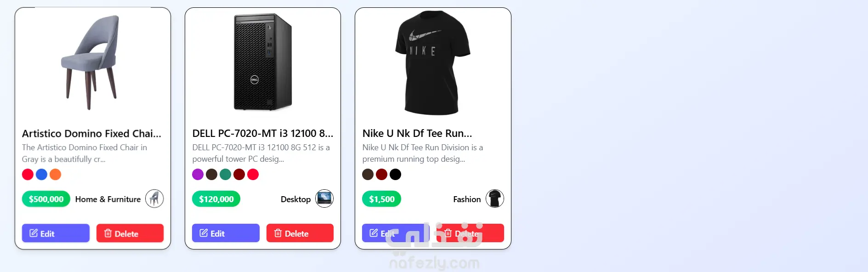This screenshot has width=868, height=272.
Task: Pick the teal green color on the DELL card
Action: (x=225, y=175)
